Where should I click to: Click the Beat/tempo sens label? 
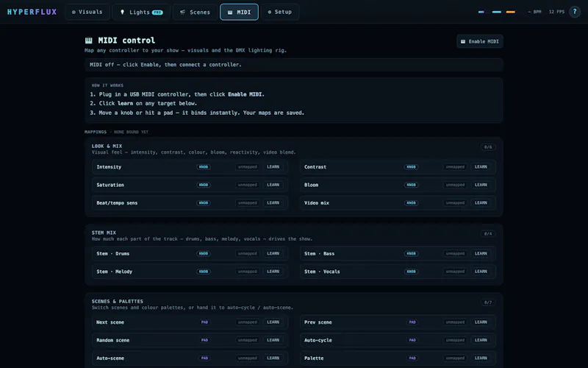pyautogui.click(x=117, y=203)
